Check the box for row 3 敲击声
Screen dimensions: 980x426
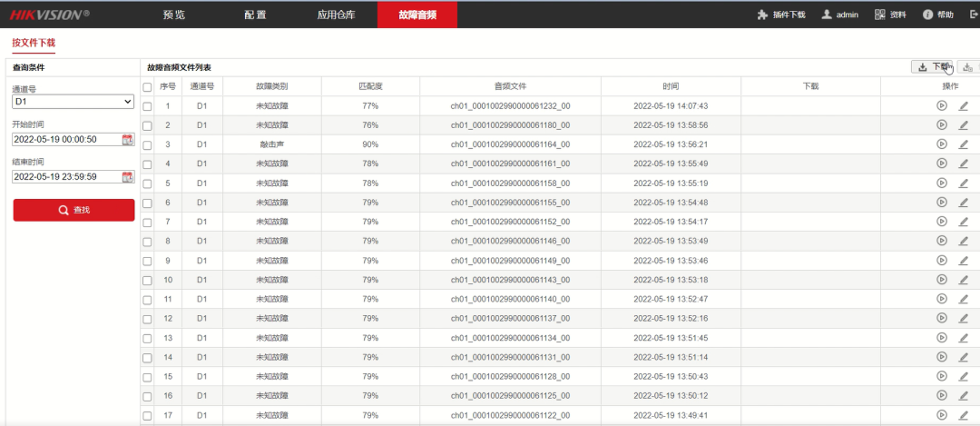148,144
